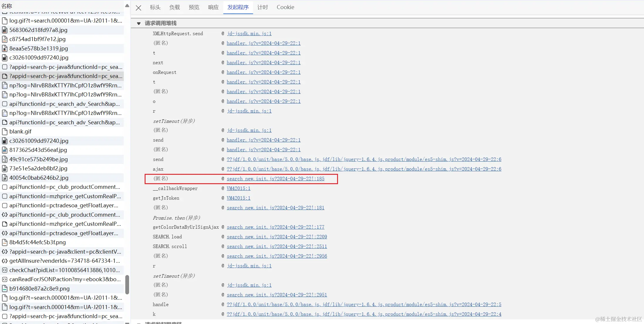Click file icon beside blank.gif

click(x=5, y=131)
